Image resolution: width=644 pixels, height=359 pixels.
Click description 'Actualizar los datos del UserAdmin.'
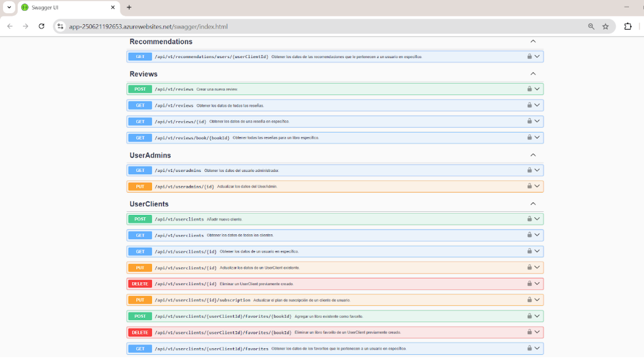(247, 186)
